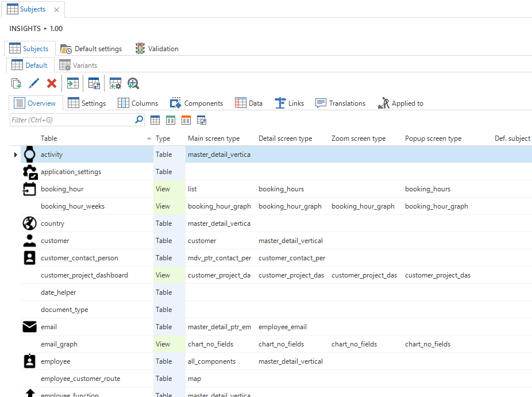This screenshot has height=397, width=532.
Task: Click the blue pencil edit icon
Action: pyautogui.click(x=34, y=83)
